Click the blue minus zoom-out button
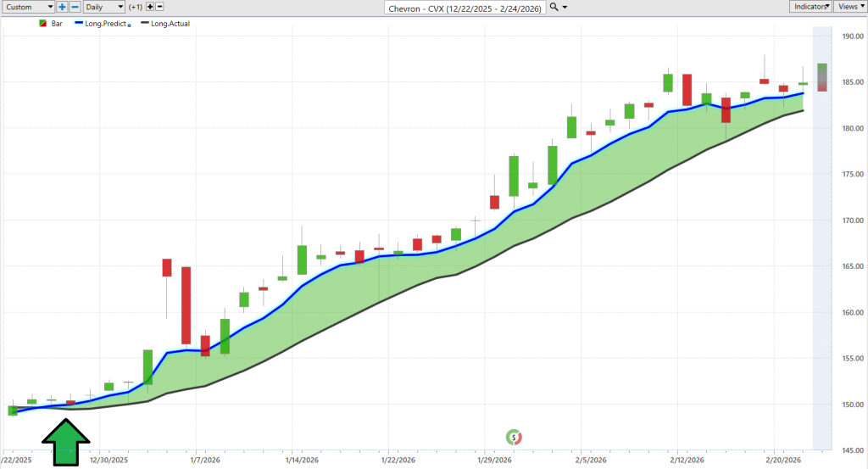Screen dimensions: 868x469 (x=75, y=7)
